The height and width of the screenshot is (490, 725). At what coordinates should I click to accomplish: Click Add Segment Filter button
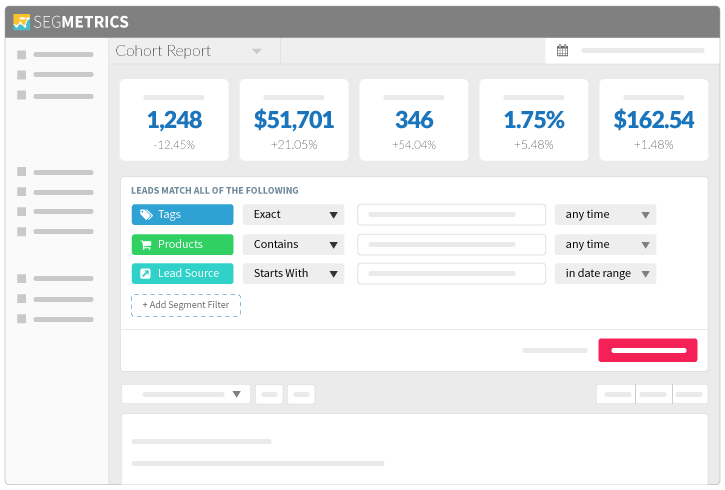pyautogui.click(x=186, y=305)
